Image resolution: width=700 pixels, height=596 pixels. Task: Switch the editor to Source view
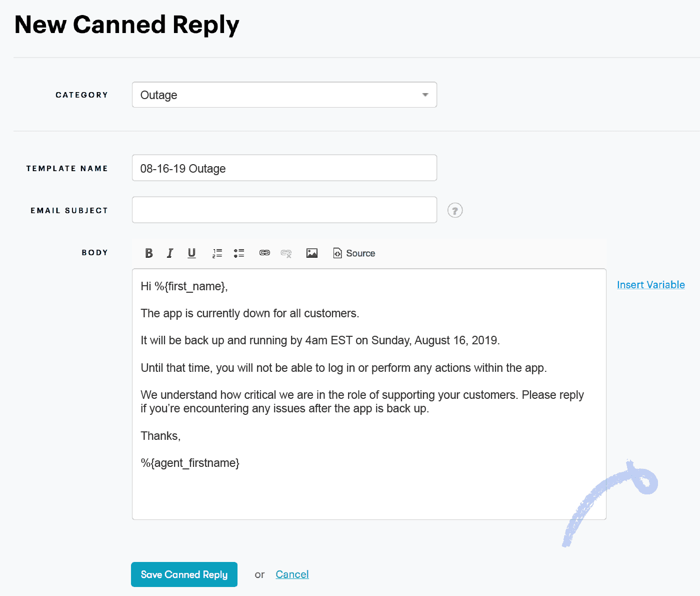353,253
